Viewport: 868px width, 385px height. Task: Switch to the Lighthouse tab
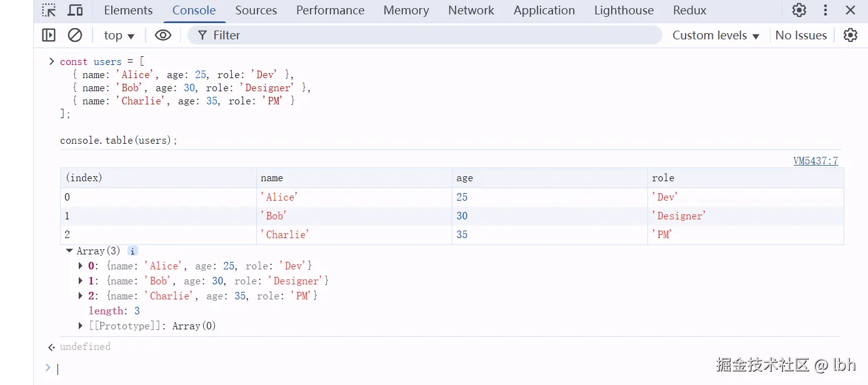coord(624,11)
